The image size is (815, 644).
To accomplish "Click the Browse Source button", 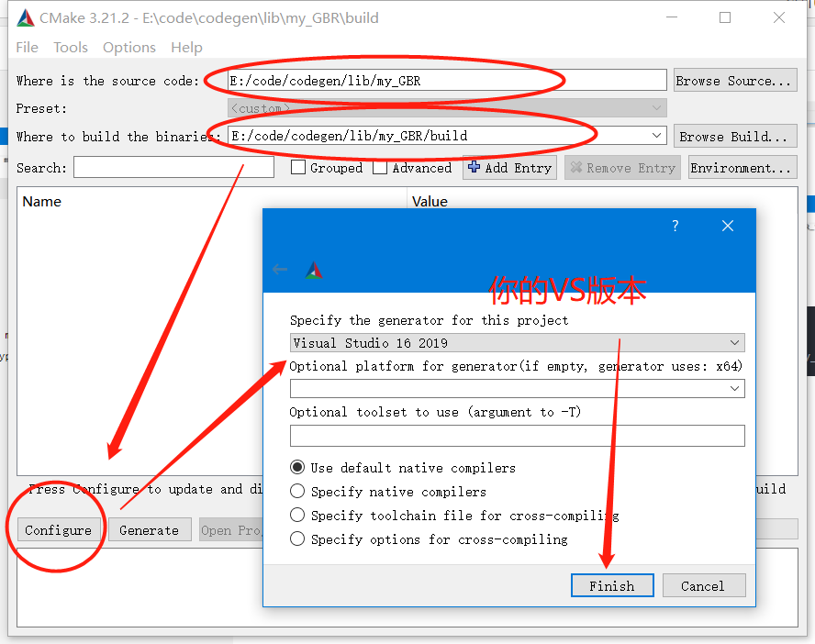I will click(734, 80).
